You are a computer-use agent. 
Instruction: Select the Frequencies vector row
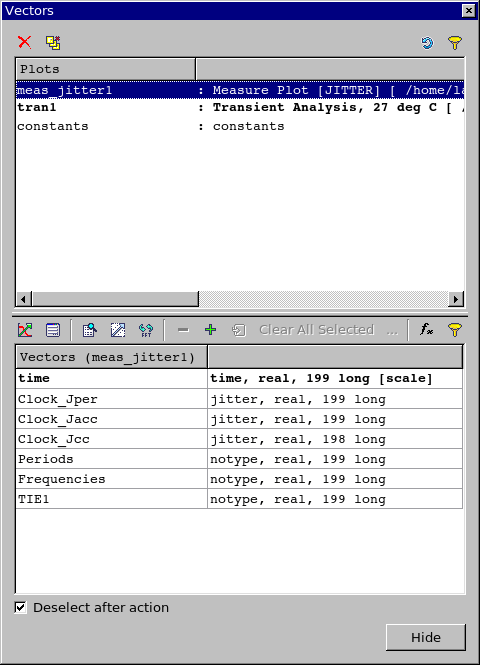239,479
